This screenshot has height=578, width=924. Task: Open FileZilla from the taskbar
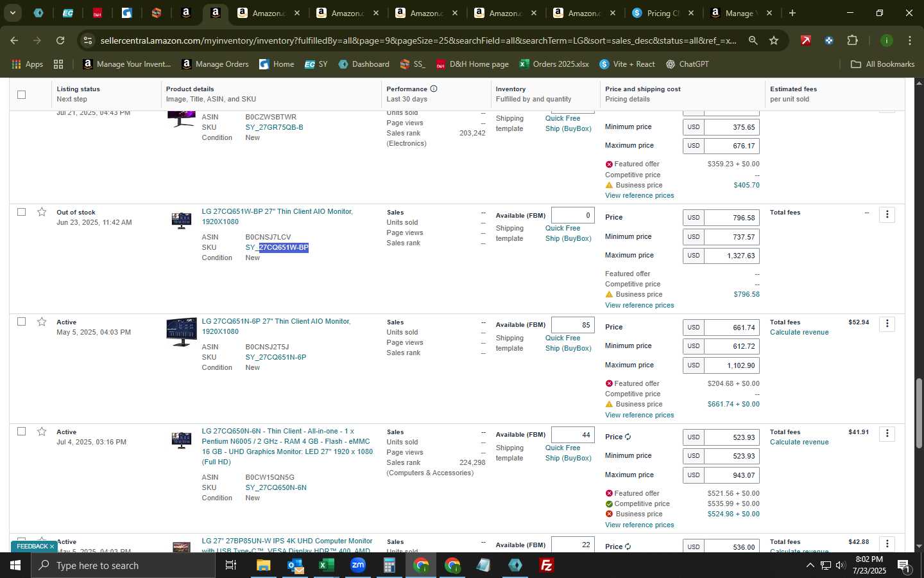tap(547, 565)
